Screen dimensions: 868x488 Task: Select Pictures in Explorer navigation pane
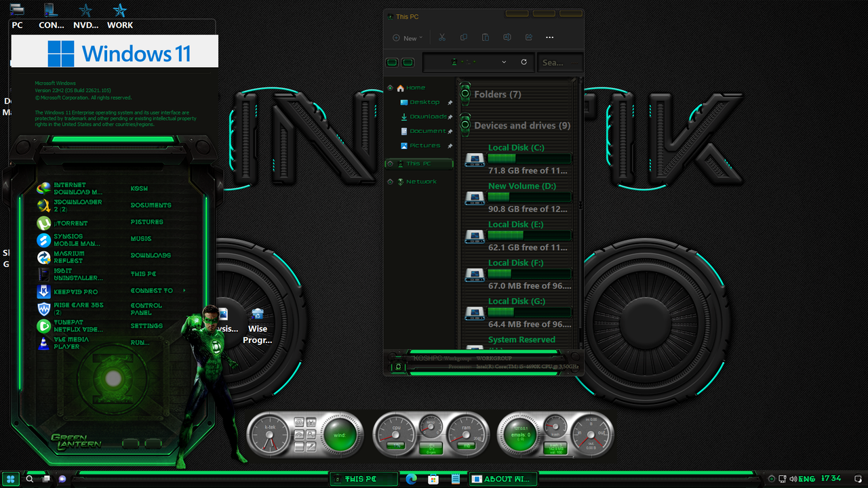click(426, 146)
